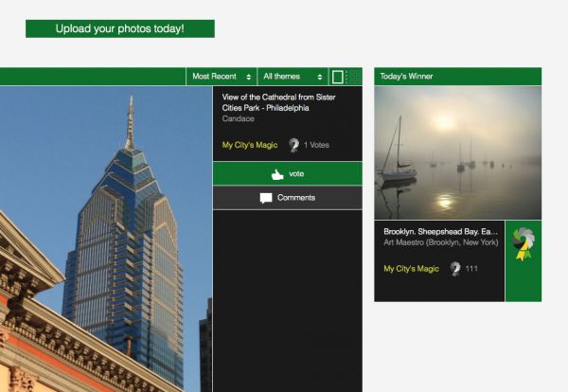Open the Comments section

[x=287, y=198]
